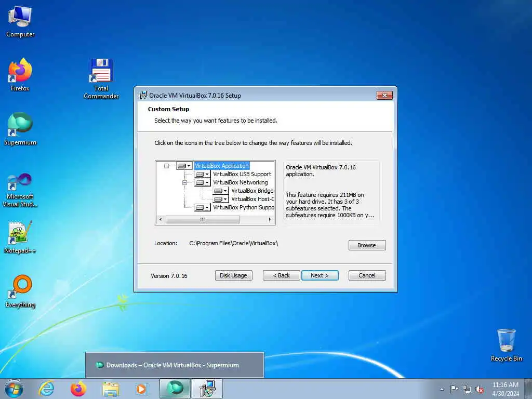Select the Total Commander desktop shortcut
The height and width of the screenshot is (399, 532).
101,79
